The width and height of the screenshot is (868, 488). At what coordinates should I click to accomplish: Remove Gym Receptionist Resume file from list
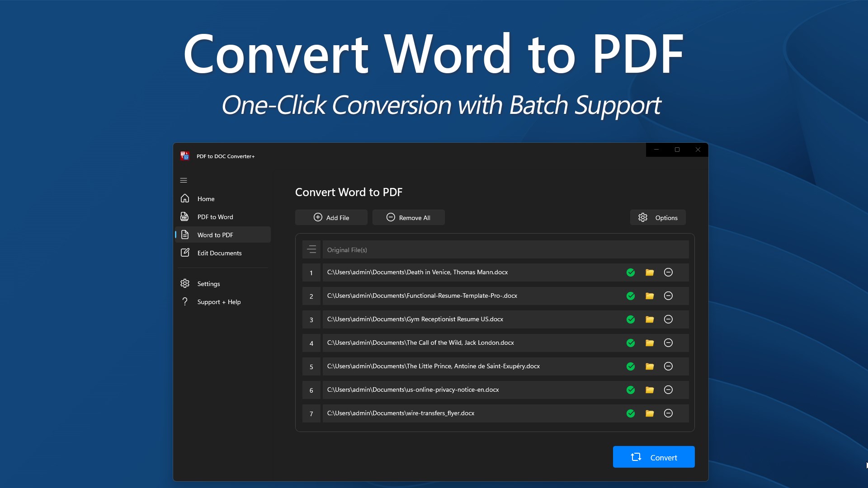coord(668,319)
